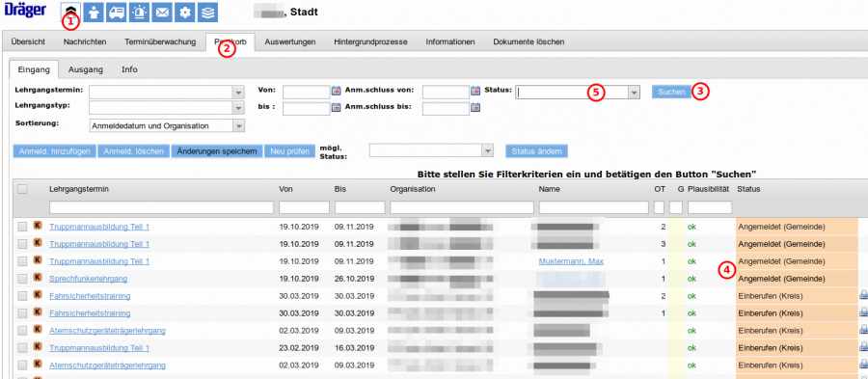This screenshot has width=868, height=379.
Task: Open Truppmannausbildung Teil 1 link dated 23.02.2019
Action: [x=99, y=348]
